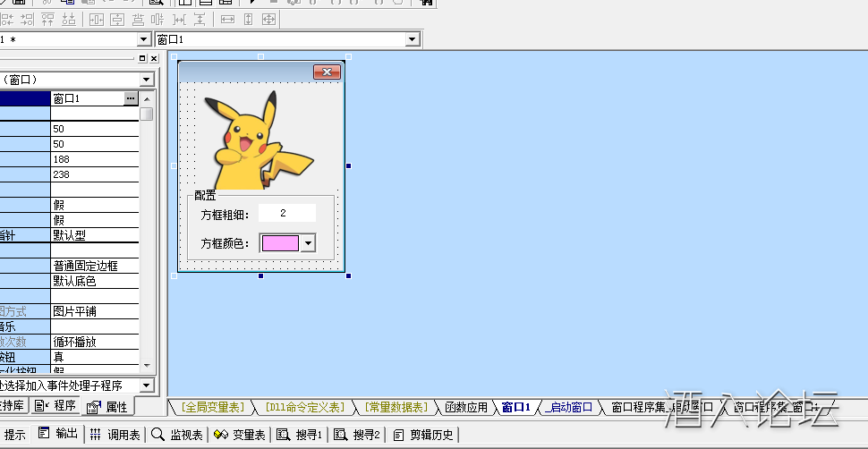The image size is (868, 449).
Task: Open the 窗口1 component dropdown in toolbar
Action: point(413,39)
